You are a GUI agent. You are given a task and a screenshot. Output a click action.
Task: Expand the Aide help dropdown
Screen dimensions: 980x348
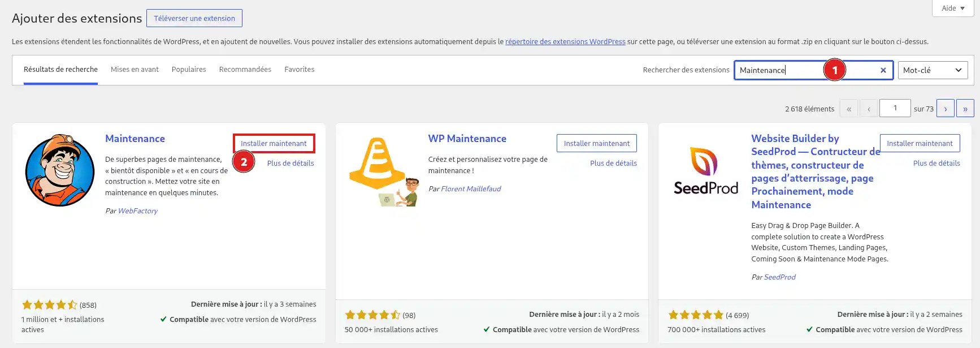953,8
